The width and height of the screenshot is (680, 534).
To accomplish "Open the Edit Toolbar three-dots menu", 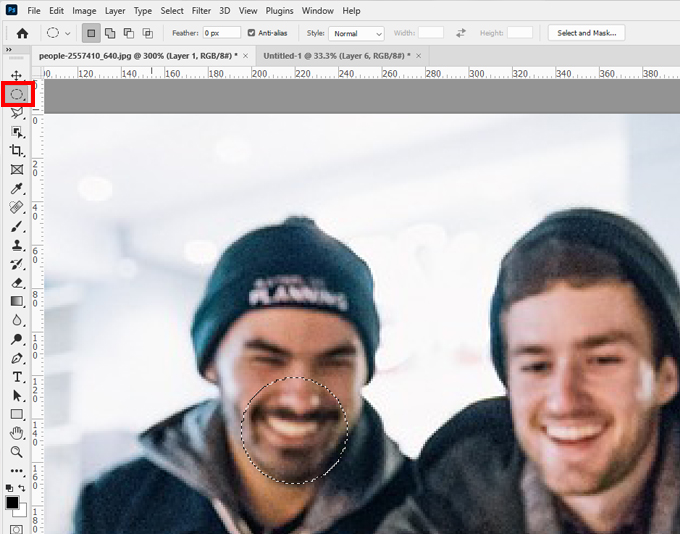I will coord(17,471).
